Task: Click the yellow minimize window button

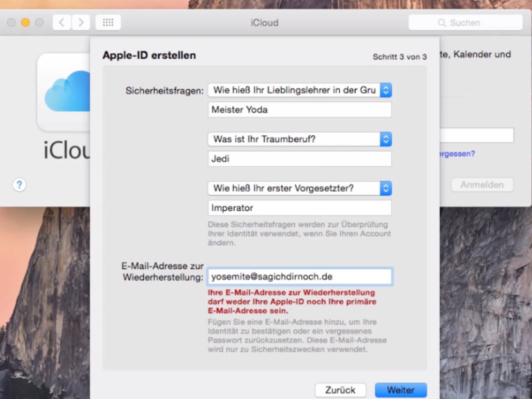Action: 26,23
